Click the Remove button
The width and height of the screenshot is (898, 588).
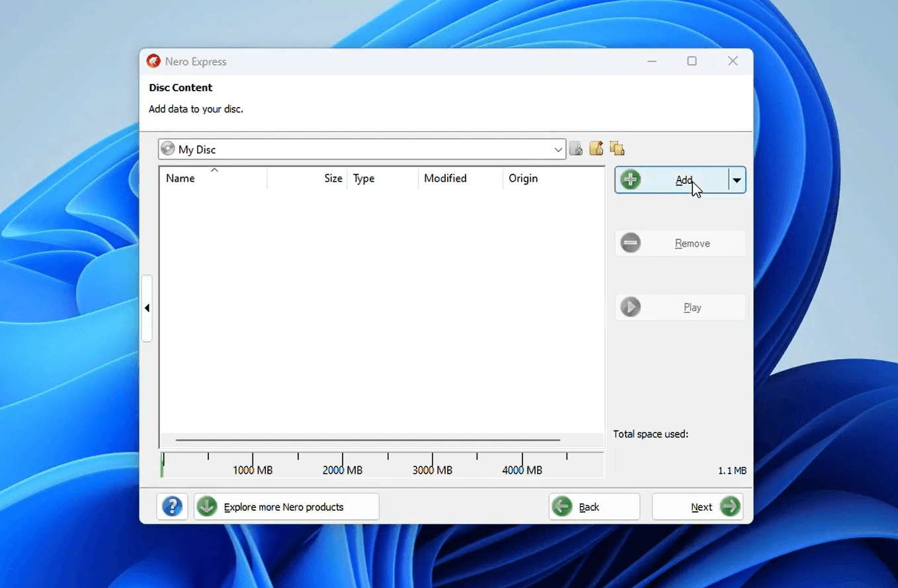coord(680,243)
